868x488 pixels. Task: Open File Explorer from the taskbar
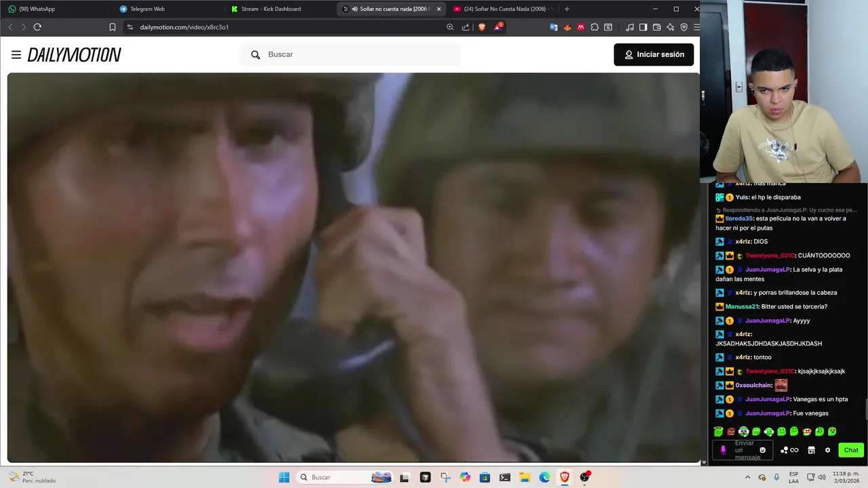(525, 477)
